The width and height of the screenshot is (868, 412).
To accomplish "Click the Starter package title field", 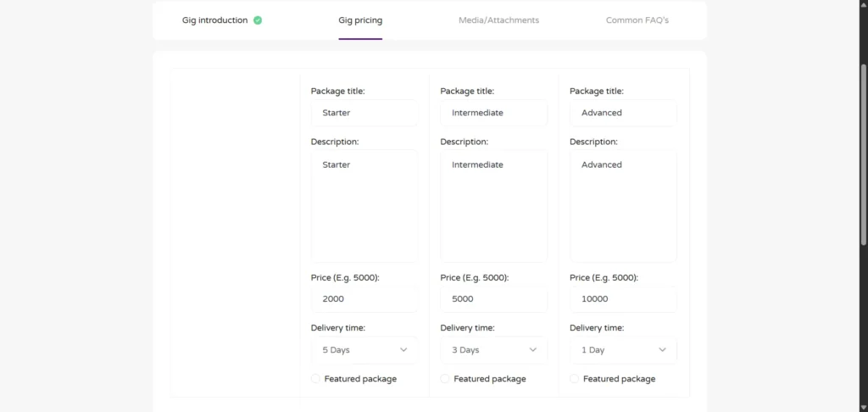I will [364, 113].
